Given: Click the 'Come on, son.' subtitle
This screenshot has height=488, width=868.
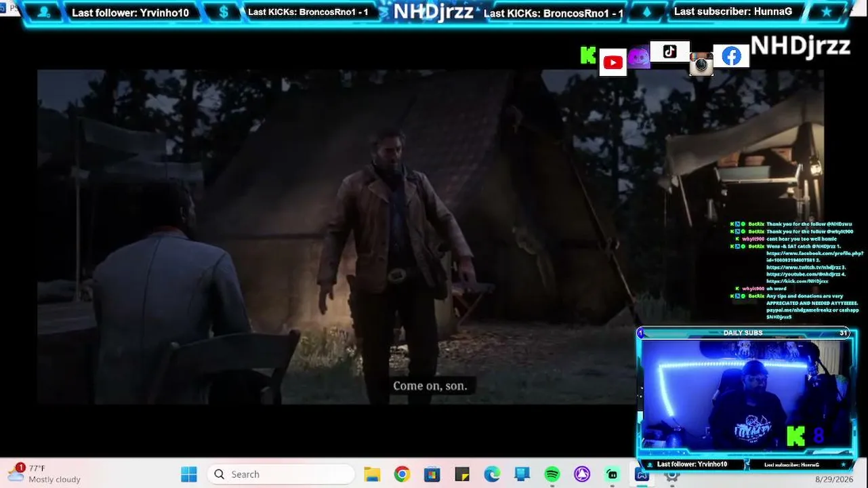Looking at the screenshot, I should [430, 386].
